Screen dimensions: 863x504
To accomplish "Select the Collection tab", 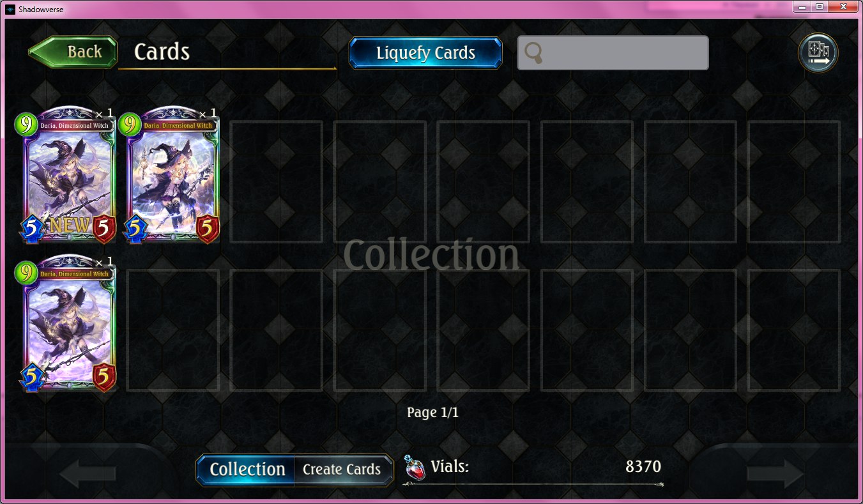I will pyautogui.click(x=247, y=470).
